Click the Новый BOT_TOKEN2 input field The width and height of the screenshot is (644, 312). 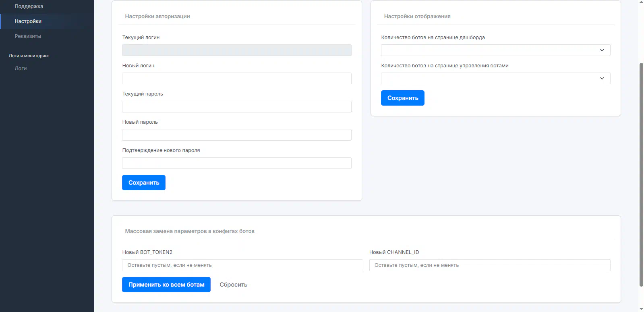(x=242, y=265)
